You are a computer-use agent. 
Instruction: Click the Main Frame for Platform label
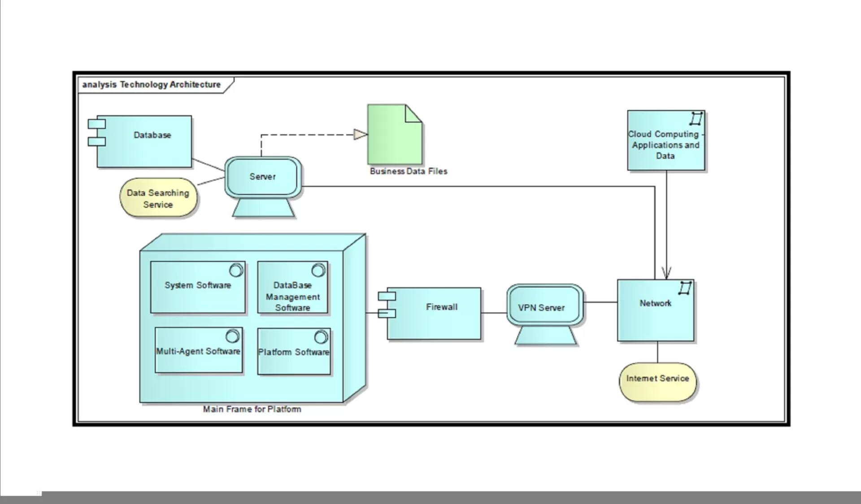(x=252, y=409)
